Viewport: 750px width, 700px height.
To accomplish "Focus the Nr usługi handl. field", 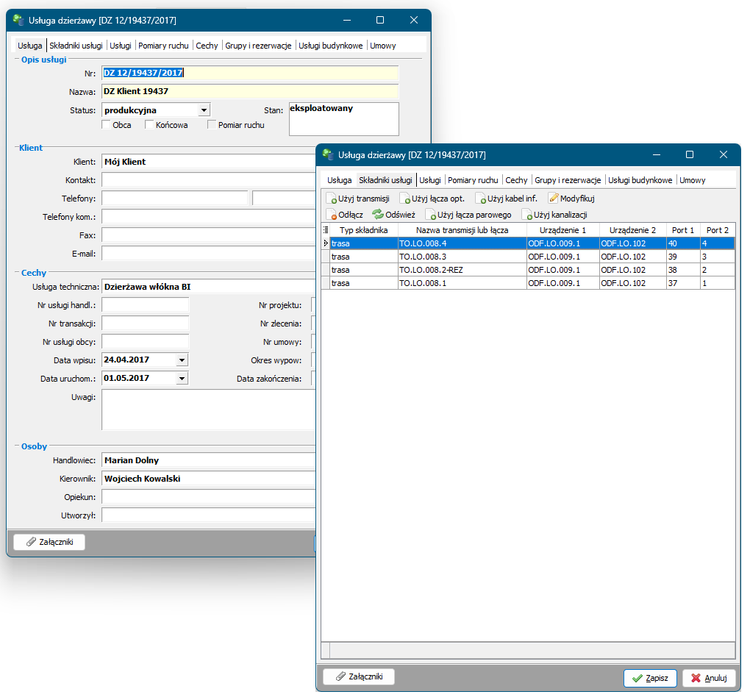I will tap(146, 305).
